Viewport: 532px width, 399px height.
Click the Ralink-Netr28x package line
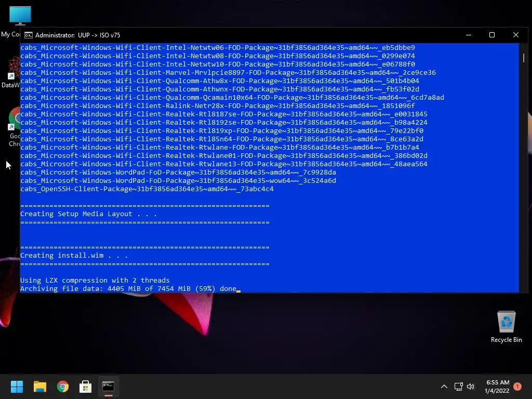218,106
